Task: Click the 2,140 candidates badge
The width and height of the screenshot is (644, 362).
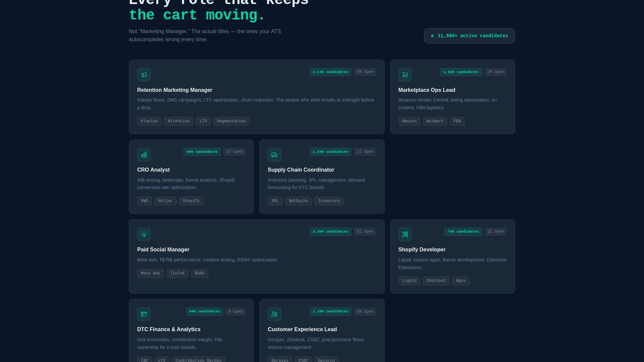Action: tap(330, 72)
